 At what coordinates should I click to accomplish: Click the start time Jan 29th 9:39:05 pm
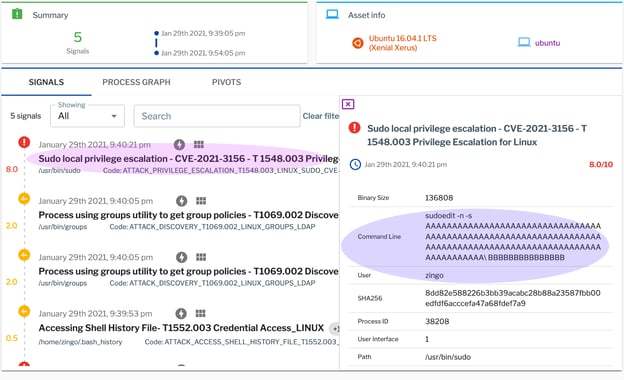coord(203,33)
